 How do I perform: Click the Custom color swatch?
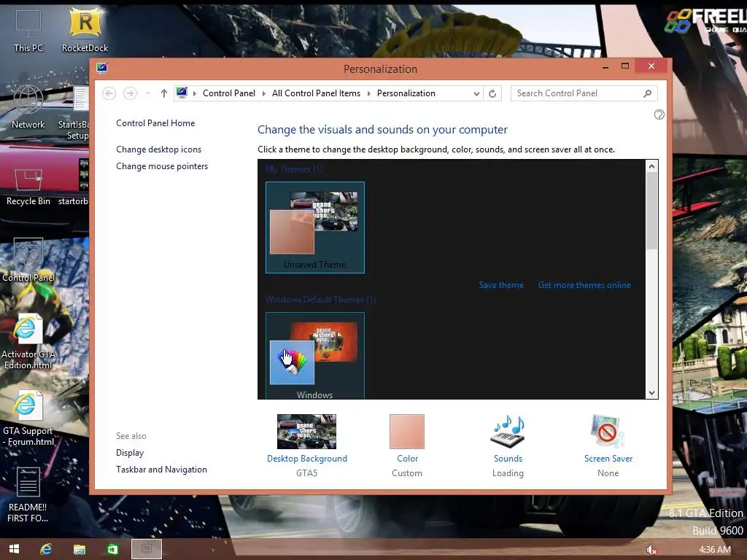407,432
